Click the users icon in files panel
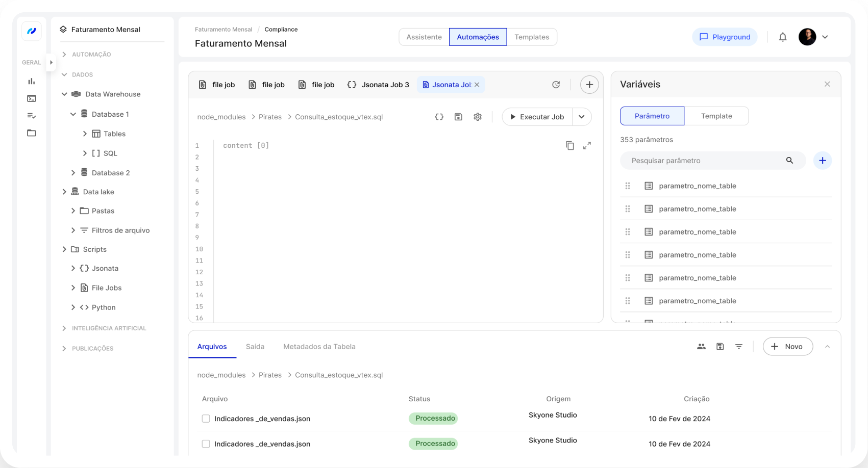Screen dimensions: 868x468 (701, 347)
